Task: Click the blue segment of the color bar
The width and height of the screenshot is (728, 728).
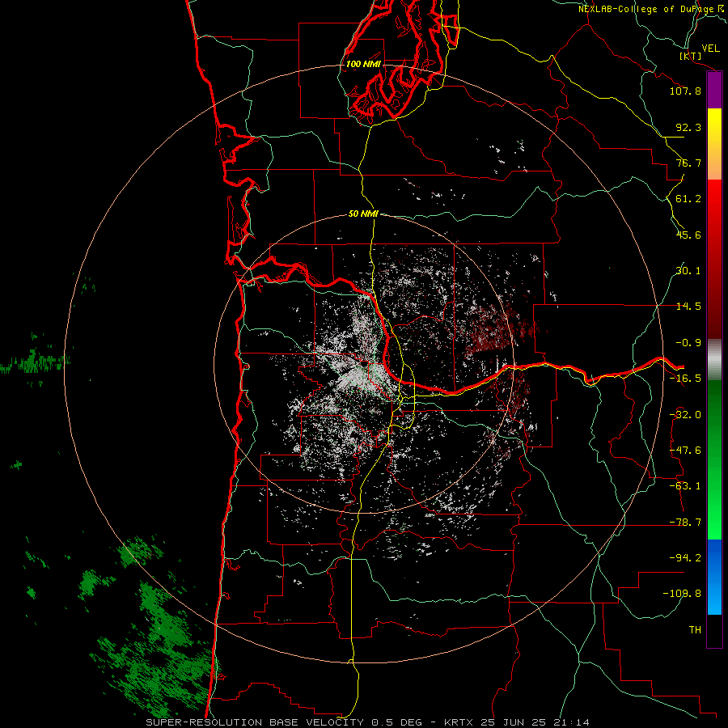Action: click(x=714, y=577)
